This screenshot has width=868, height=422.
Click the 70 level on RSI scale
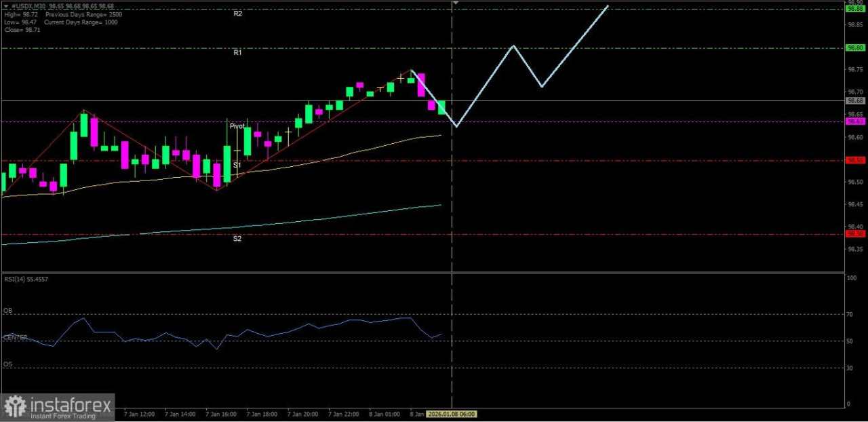(x=850, y=314)
